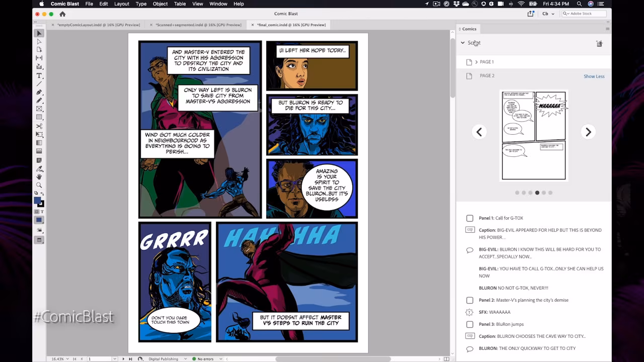The height and width of the screenshot is (362, 644).
Task: Open the Layout menu
Action: click(121, 4)
